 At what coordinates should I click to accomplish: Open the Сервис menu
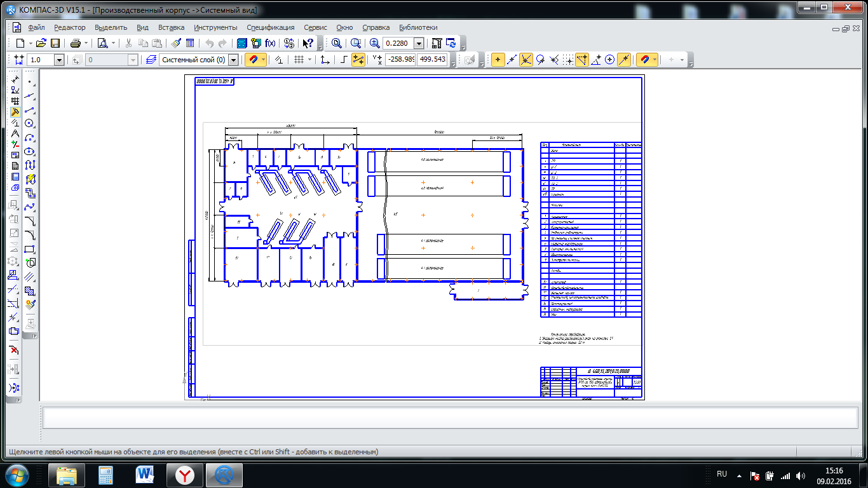pos(315,27)
